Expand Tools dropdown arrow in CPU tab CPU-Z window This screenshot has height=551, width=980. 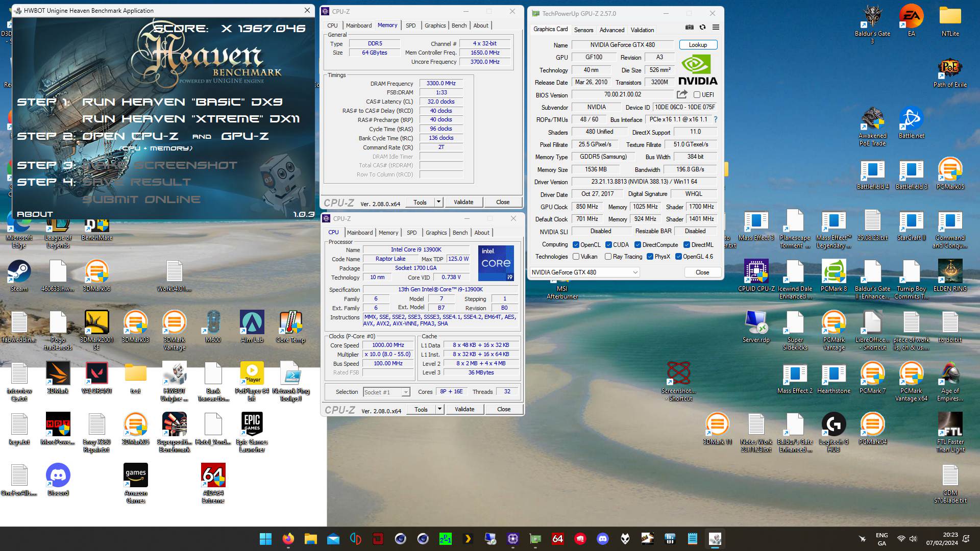click(439, 409)
